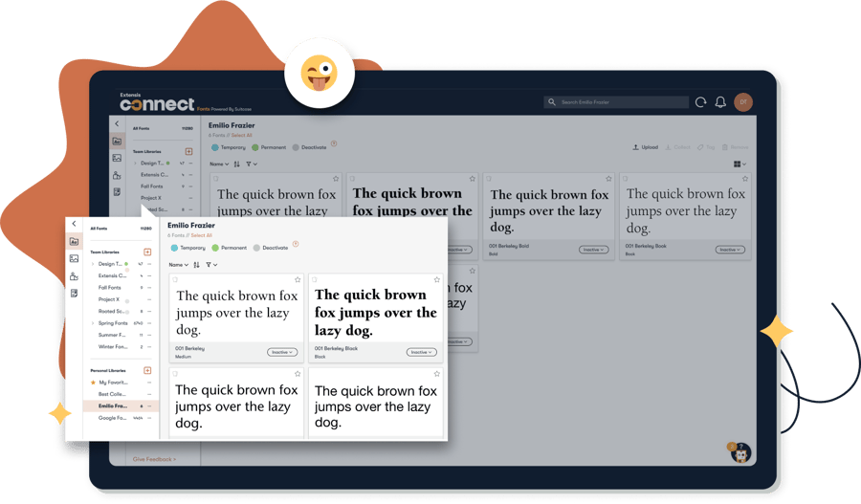Reverse the sort order icon beside Name in the callout
861x504 pixels.
pyautogui.click(x=196, y=265)
